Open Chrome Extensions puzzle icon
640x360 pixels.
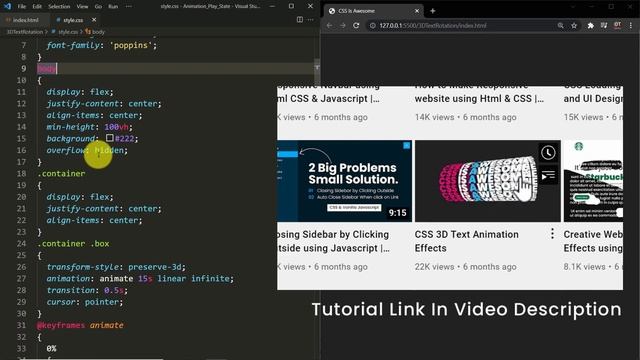pyautogui.click(x=590, y=25)
